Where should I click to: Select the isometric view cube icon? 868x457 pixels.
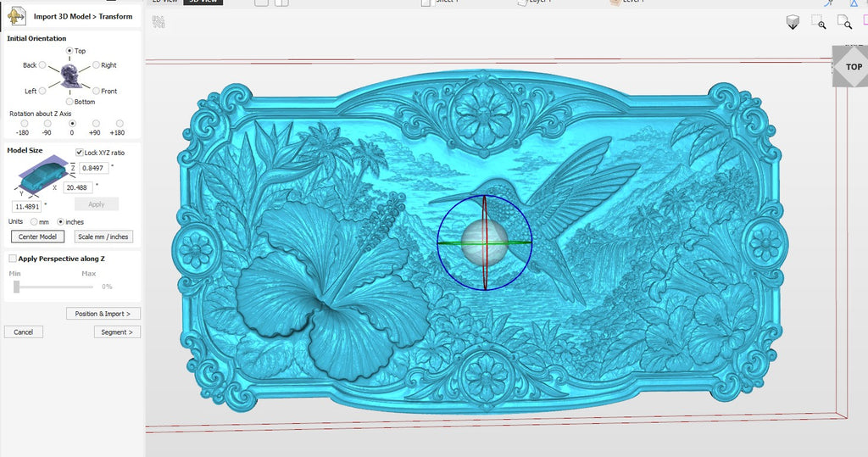(793, 22)
